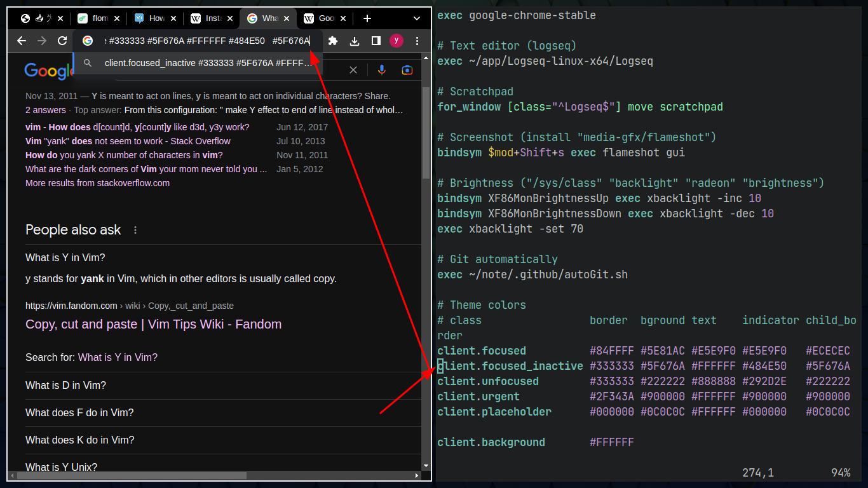Screen dimensions: 868x488
Task: Expand 'What is D in Vim?' question
Action: pos(223,385)
